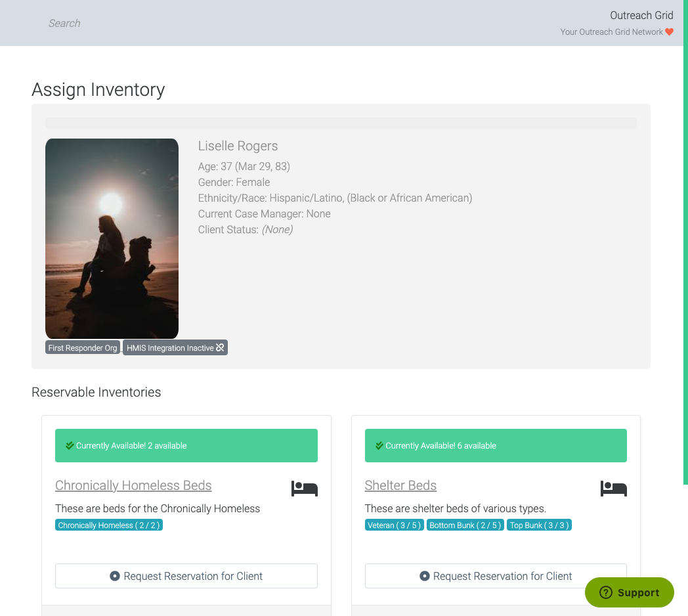This screenshot has width=688, height=616.
Task: Click the green vertical scrollbar on the right edge
Action: click(x=685, y=263)
